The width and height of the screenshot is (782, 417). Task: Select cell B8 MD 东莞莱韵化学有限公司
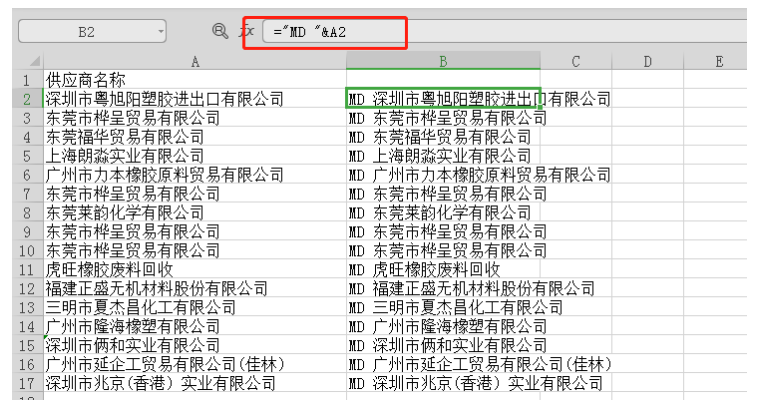[x=443, y=212]
